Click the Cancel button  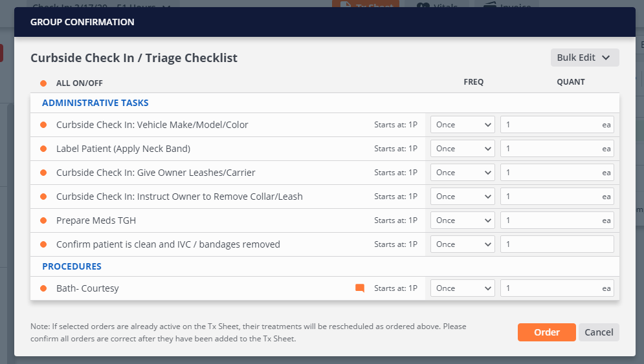coord(599,332)
